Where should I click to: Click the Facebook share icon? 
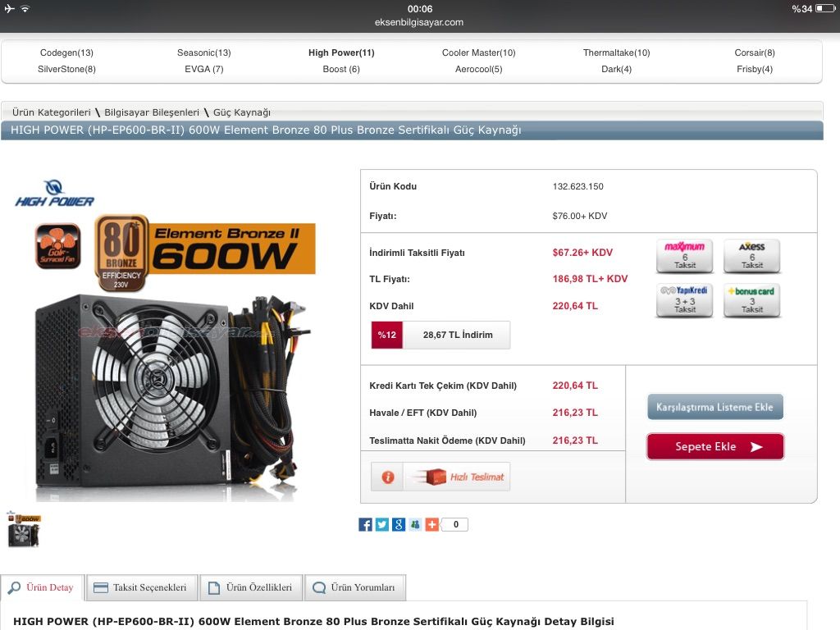pos(365,524)
